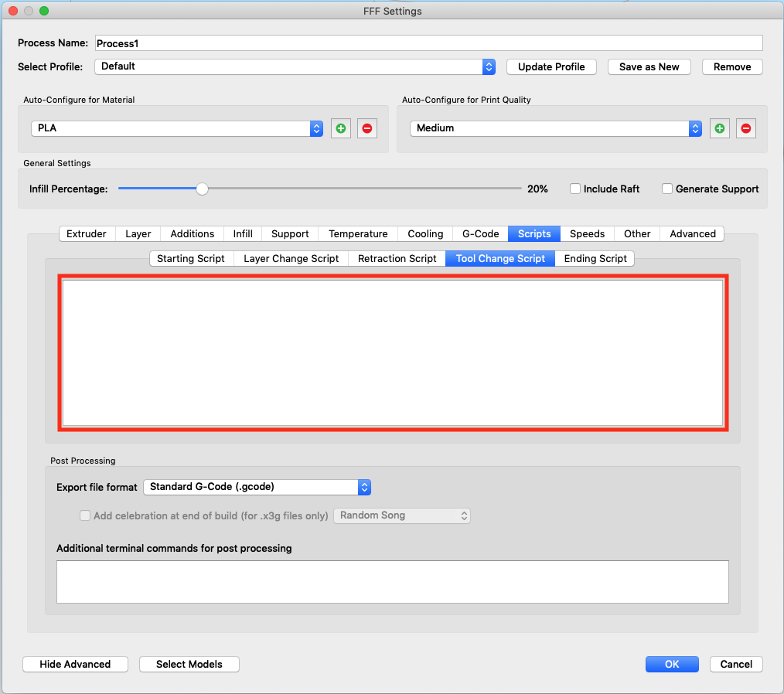
Task: Remove the PLA material with red minus
Action: [x=367, y=128]
